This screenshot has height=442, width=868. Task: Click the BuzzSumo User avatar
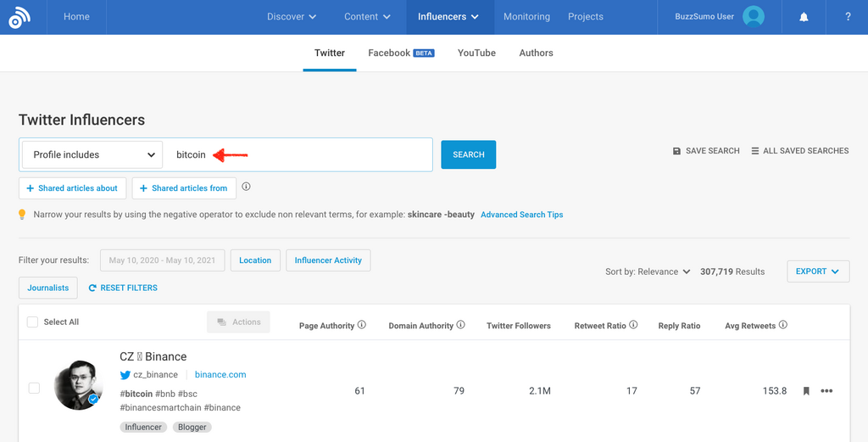pos(753,16)
